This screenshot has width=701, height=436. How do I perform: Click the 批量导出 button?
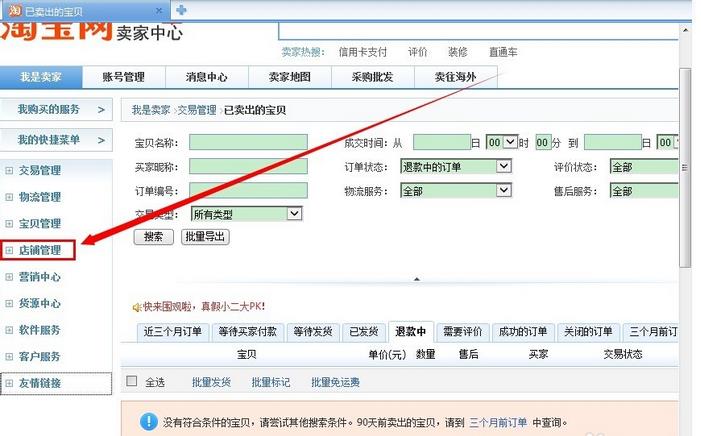(x=205, y=237)
